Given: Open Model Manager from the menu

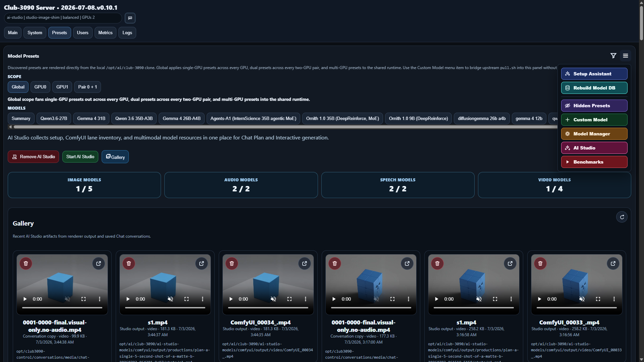Looking at the screenshot, I should coord(594,134).
